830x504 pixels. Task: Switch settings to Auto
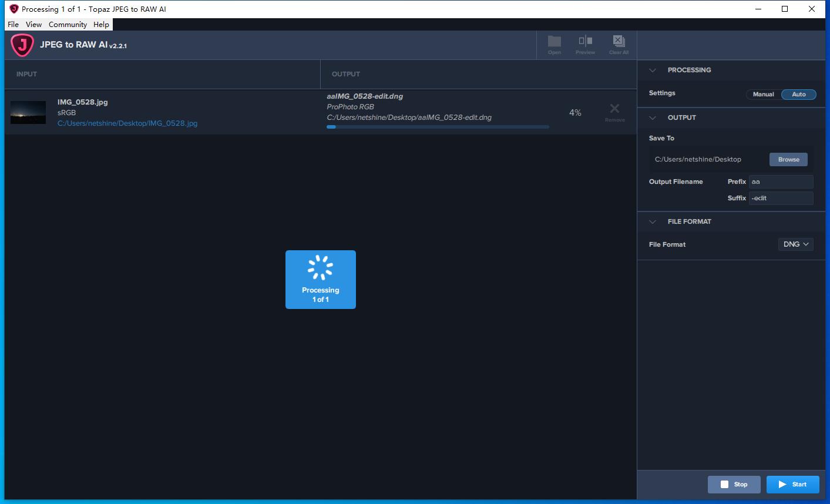[x=799, y=94]
